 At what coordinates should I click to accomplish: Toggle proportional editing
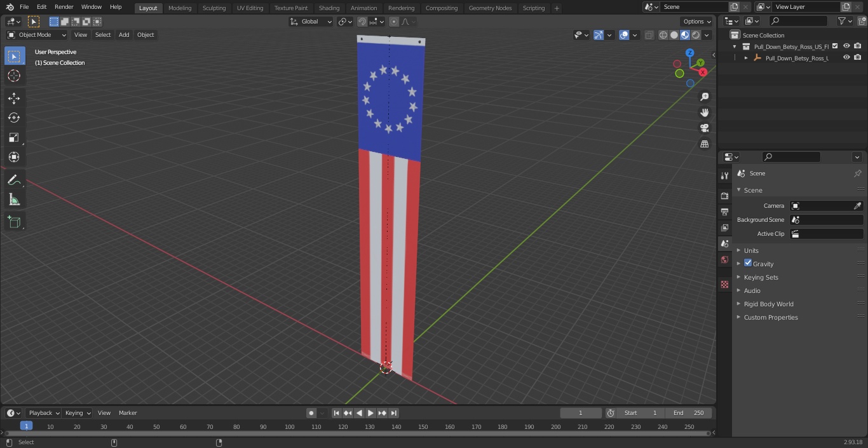(x=394, y=22)
